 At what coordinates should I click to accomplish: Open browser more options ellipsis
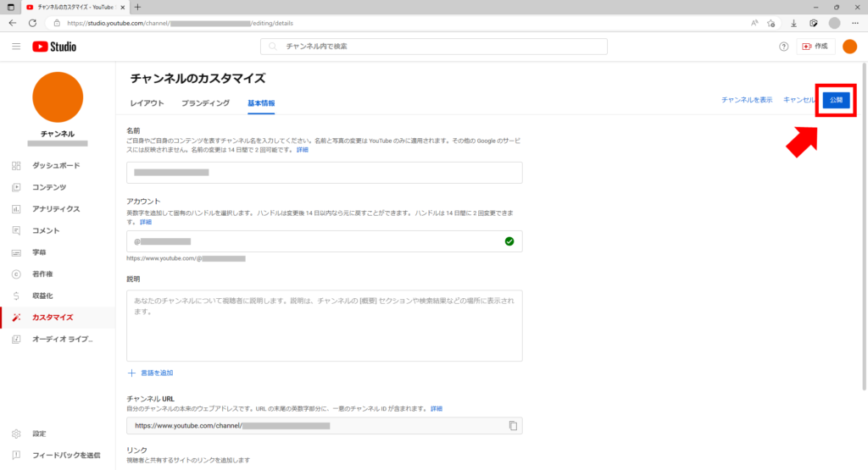coord(855,23)
